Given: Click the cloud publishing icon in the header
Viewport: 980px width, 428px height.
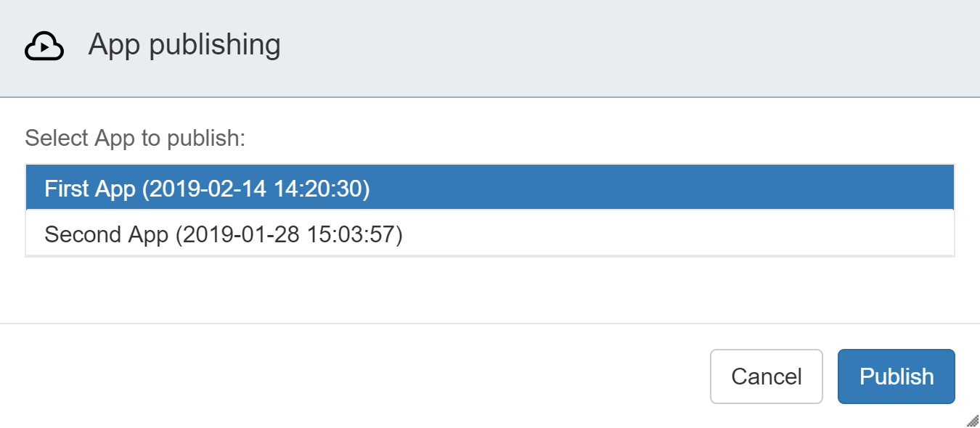Looking at the screenshot, I should [x=44, y=45].
